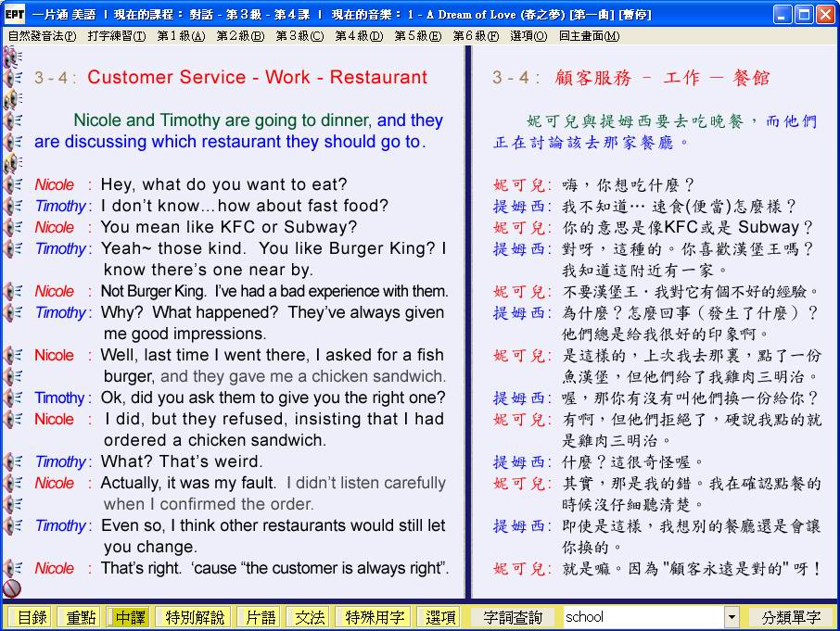Play audio for the lesson title line
Image resolution: width=840 pixels, height=631 pixels.
pyautogui.click(x=12, y=78)
